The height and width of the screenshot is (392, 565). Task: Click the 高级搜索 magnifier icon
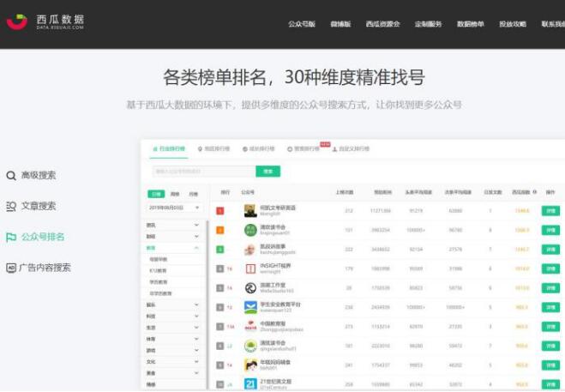pos(11,176)
